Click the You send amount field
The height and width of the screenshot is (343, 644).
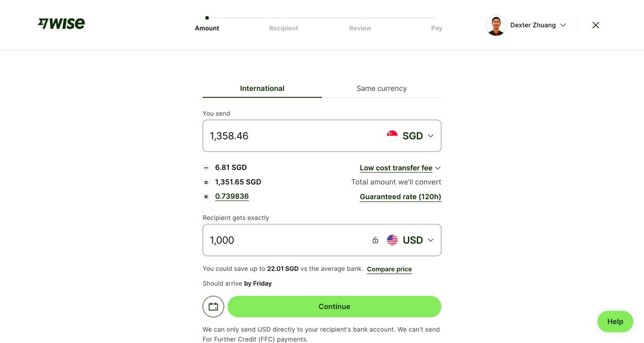289,136
